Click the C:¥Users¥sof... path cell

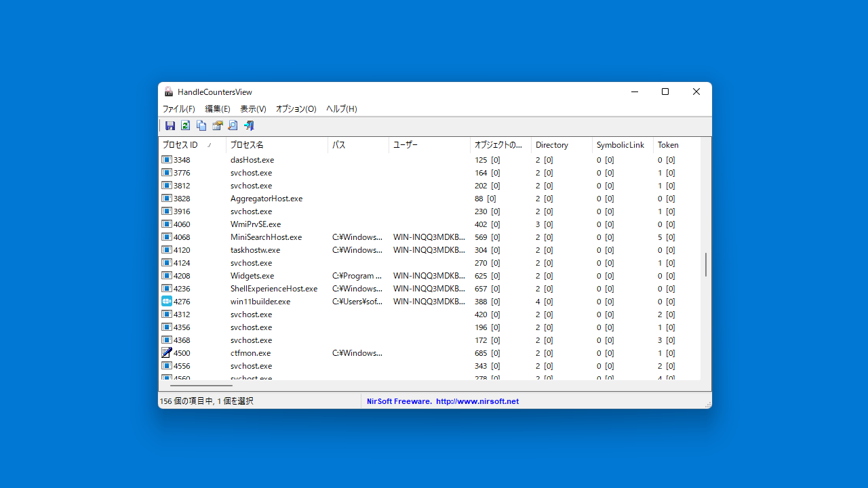pyautogui.click(x=357, y=302)
